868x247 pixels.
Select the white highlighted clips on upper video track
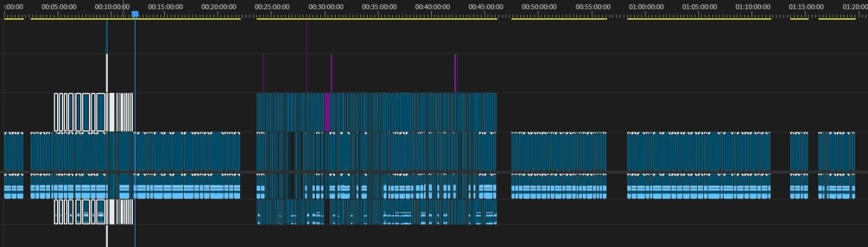pos(94,112)
